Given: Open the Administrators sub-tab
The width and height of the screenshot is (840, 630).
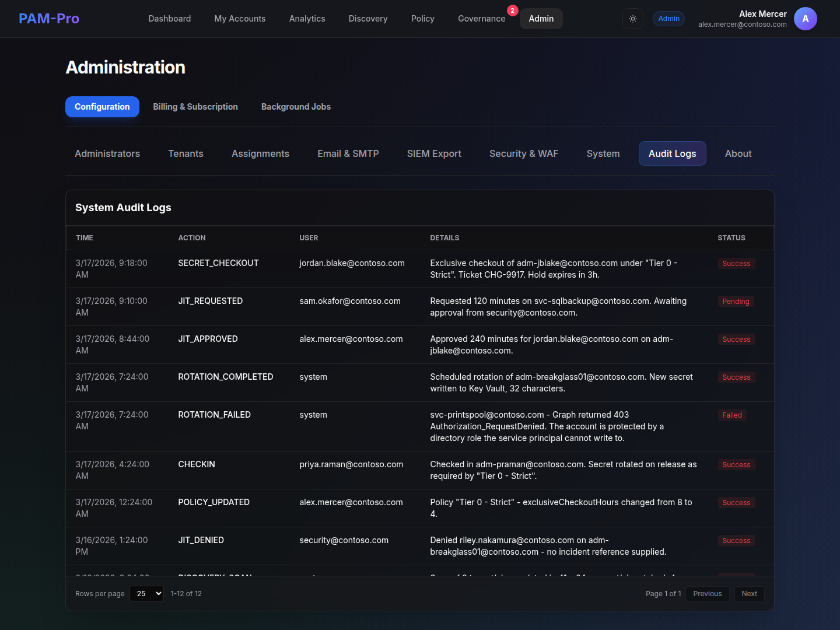Looking at the screenshot, I should click(x=107, y=153).
